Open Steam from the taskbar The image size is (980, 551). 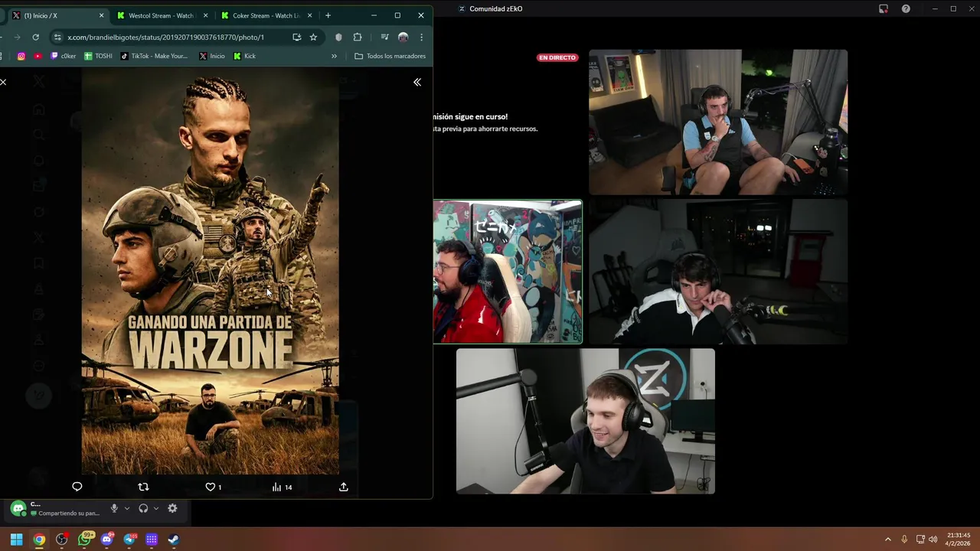(x=174, y=540)
